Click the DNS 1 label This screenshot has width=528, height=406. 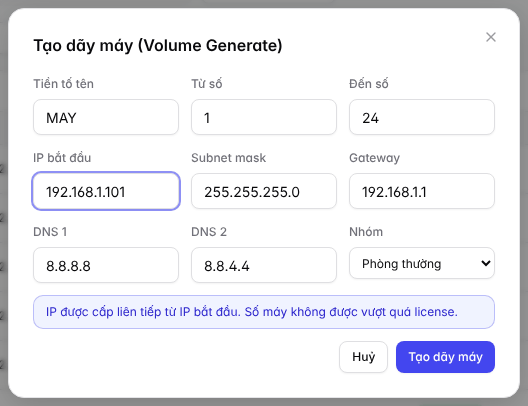pyautogui.click(x=50, y=232)
